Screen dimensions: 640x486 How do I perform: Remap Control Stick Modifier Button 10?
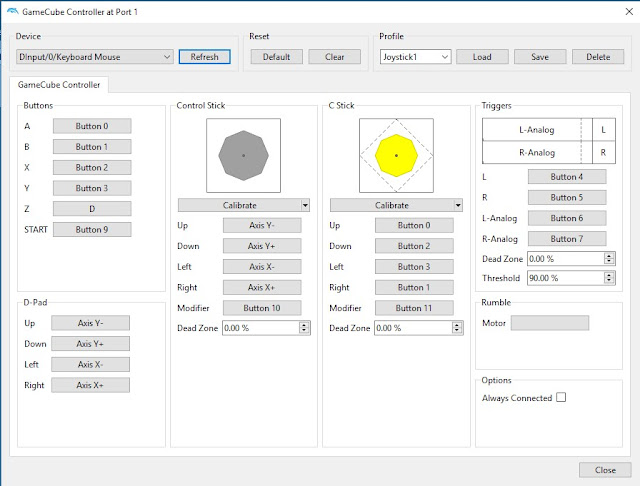coord(262,308)
